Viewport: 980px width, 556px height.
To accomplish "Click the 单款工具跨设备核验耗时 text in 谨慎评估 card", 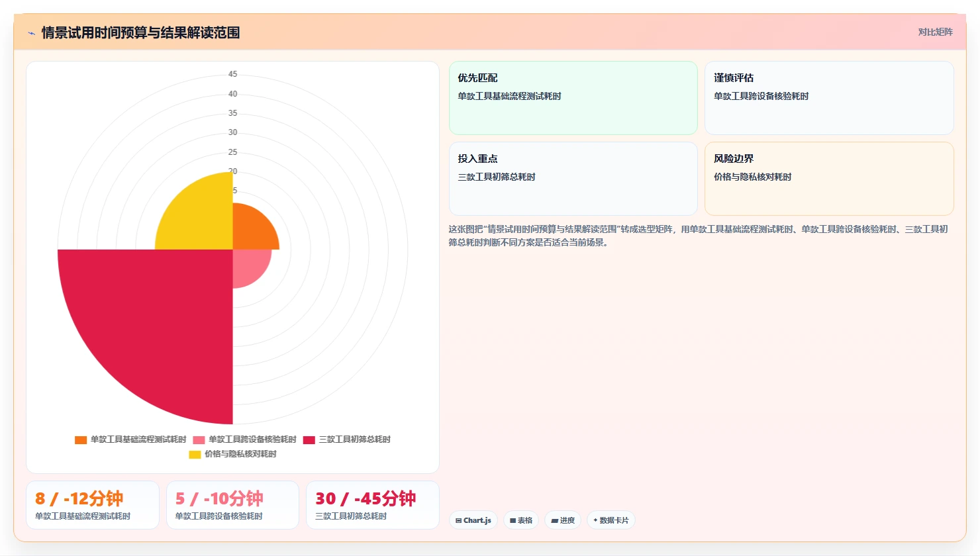I will [761, 96].
